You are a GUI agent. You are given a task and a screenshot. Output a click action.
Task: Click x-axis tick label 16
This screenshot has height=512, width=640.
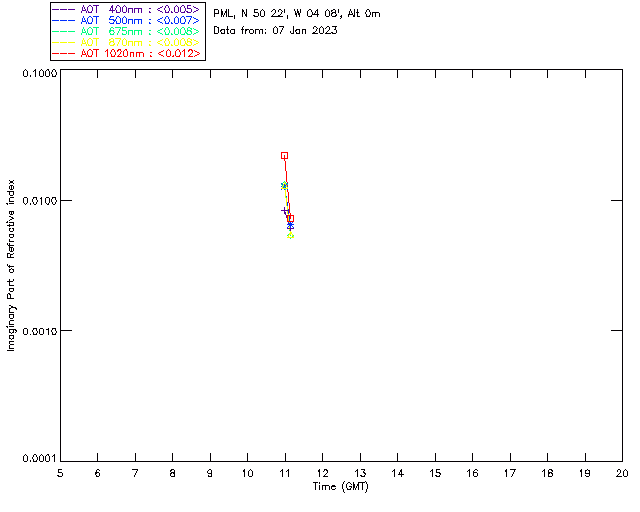pos(473,473)
